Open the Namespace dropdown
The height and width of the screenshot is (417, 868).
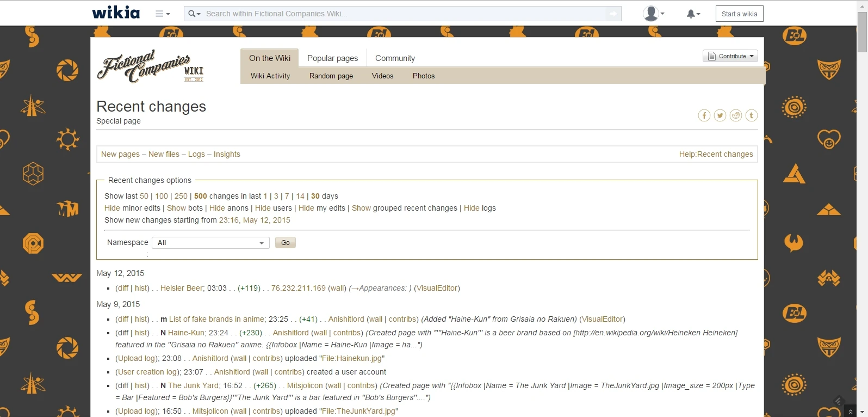(x=211, y=243)
